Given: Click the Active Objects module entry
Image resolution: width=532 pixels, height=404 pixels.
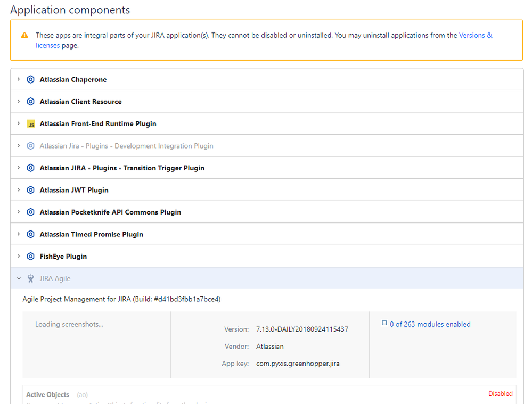Looking at the screenshot, I should point(48,394).
